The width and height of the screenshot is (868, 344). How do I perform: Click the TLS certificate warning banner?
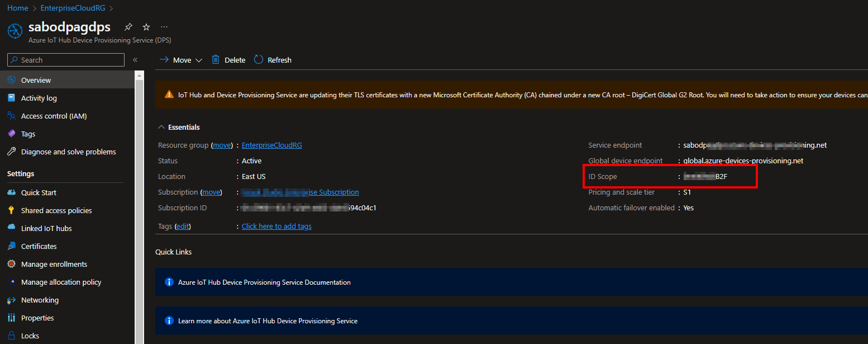click(x=511, y=95)
